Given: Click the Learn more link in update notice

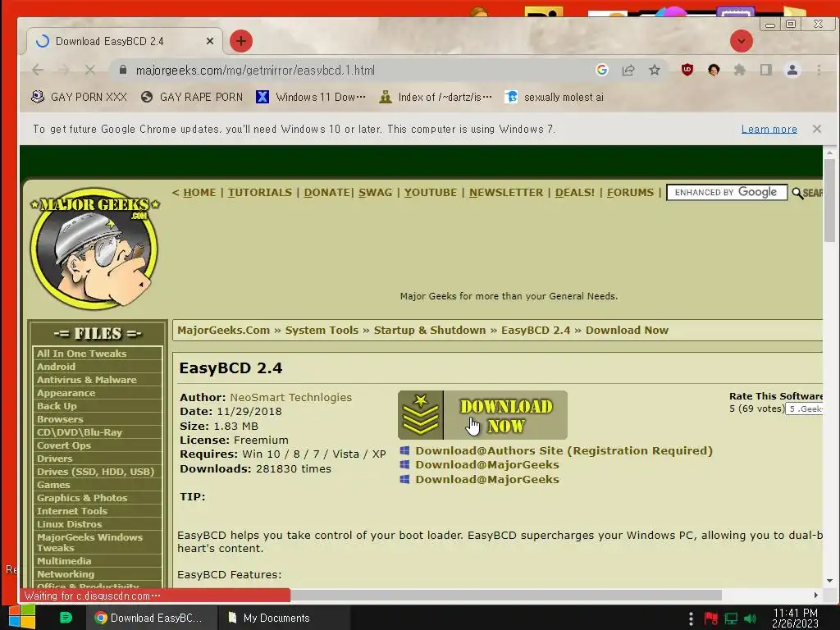Looking at the screenshot, I should [x=769, y=129].
